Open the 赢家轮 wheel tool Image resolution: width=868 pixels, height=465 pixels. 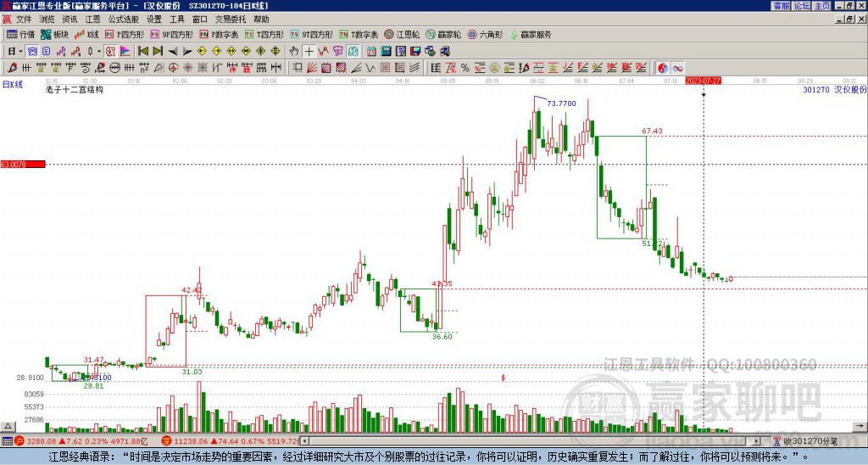pos(442,34)
